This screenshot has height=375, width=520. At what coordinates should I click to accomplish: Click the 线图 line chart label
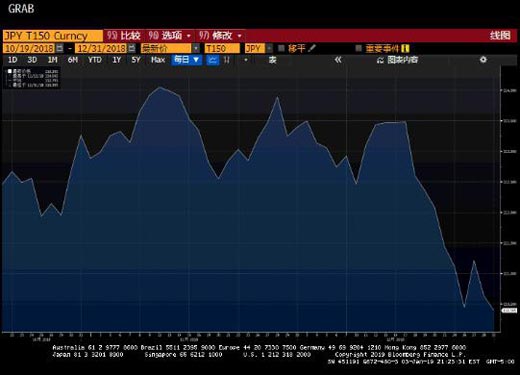tap(500, 35)
